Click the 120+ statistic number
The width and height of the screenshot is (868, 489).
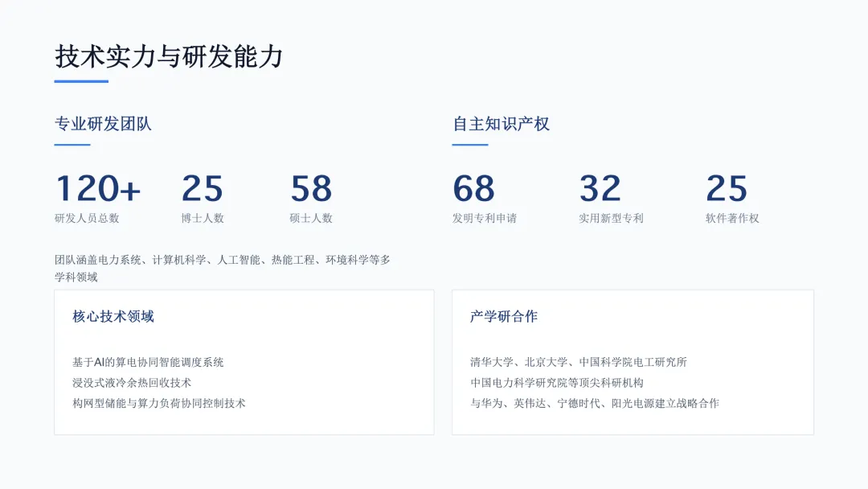coord(98,188)
